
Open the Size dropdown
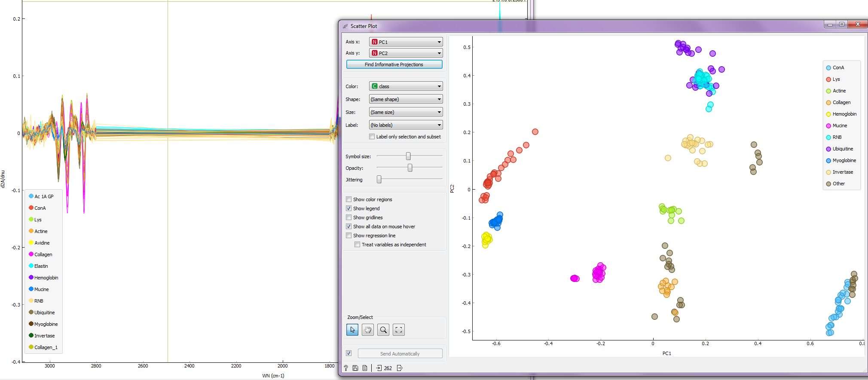point(406,112)
